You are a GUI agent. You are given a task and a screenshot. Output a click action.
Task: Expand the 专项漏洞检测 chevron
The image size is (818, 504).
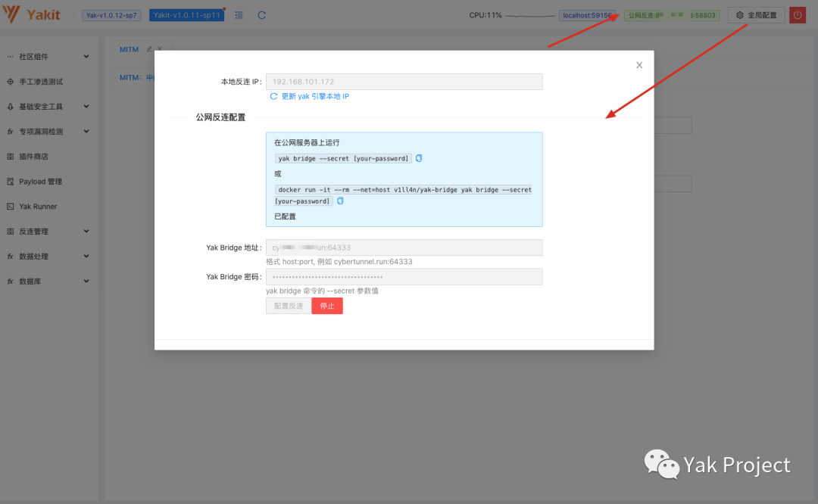click(x=86, y=132)
